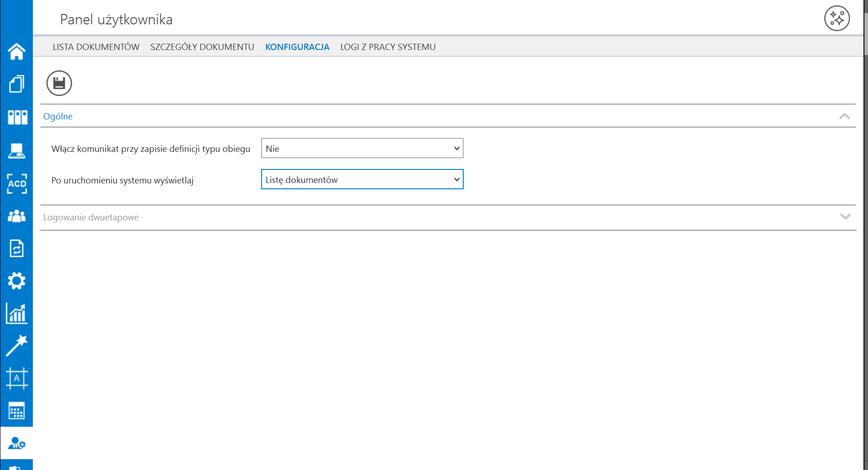This screenshot has width=868, height=470.
Task: Open the document workflow refresh icon
Action: (x=17, y=248)
